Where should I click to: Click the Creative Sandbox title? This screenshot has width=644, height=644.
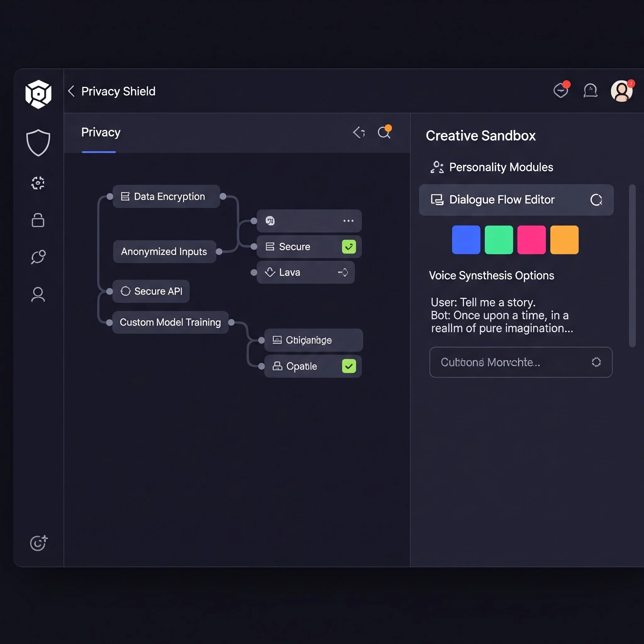coord(480,136)
